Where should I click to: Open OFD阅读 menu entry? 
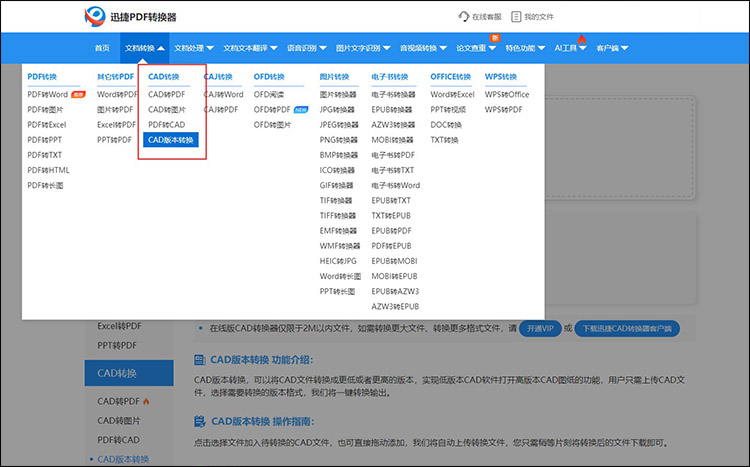pos(269,94)
